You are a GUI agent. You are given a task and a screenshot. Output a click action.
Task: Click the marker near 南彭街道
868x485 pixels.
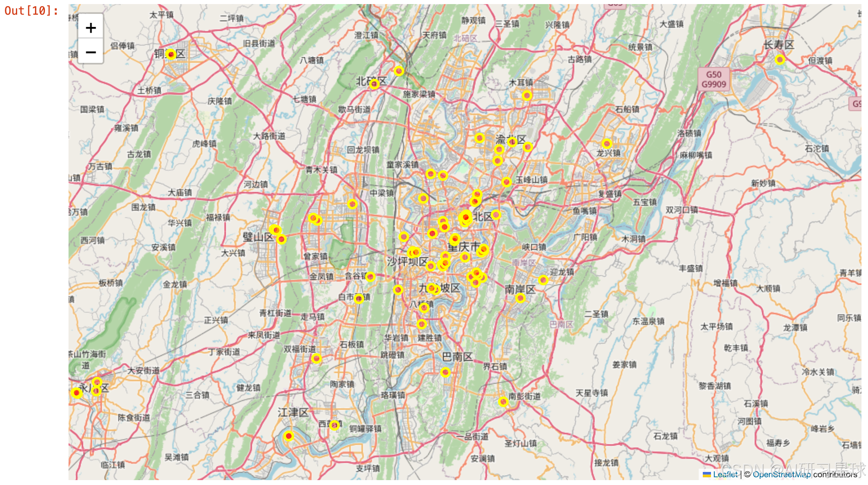pos(503,402)
